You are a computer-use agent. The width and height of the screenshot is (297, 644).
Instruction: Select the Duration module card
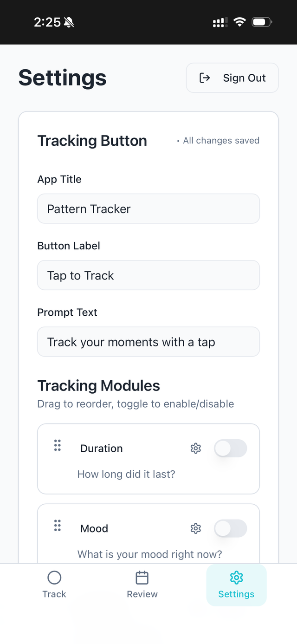(x=148, y=459)
